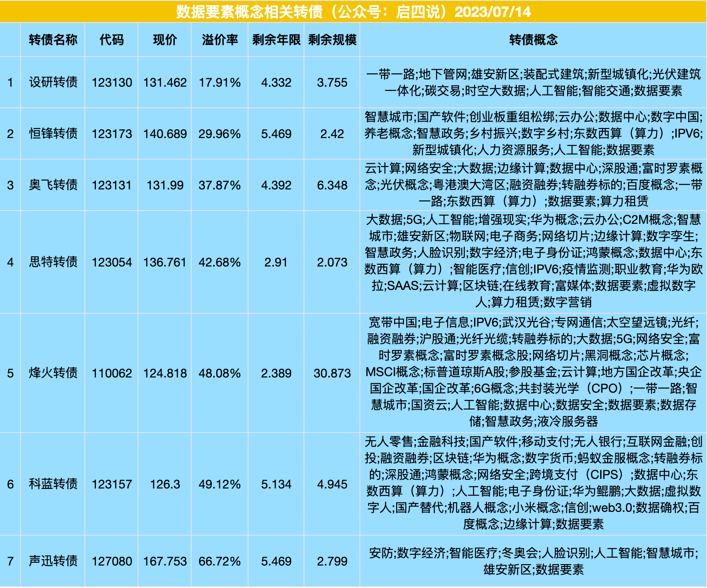Select code cell 123173
Viewport: 707px width, 588px height.
click(x=111, y=134)
